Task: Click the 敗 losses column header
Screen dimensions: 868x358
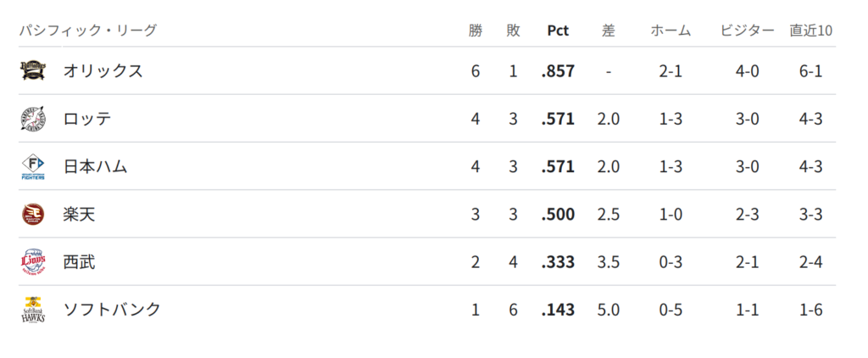Action: point(513,31)
